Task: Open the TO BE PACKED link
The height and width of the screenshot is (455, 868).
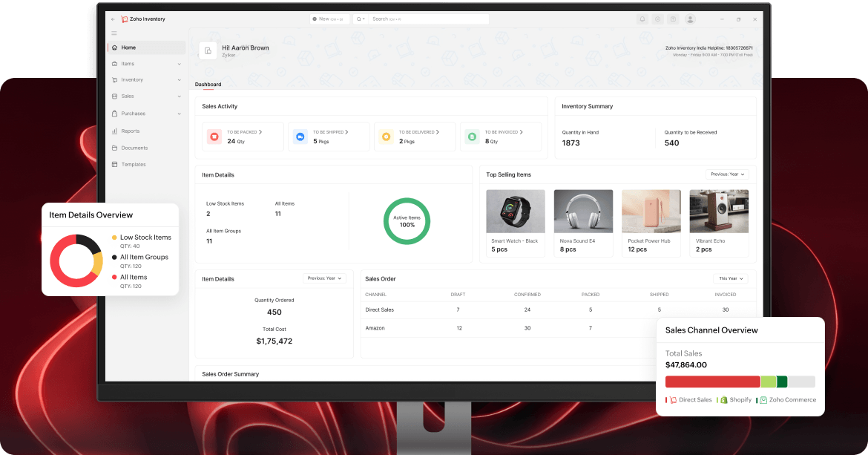Action: pos(244,132)
